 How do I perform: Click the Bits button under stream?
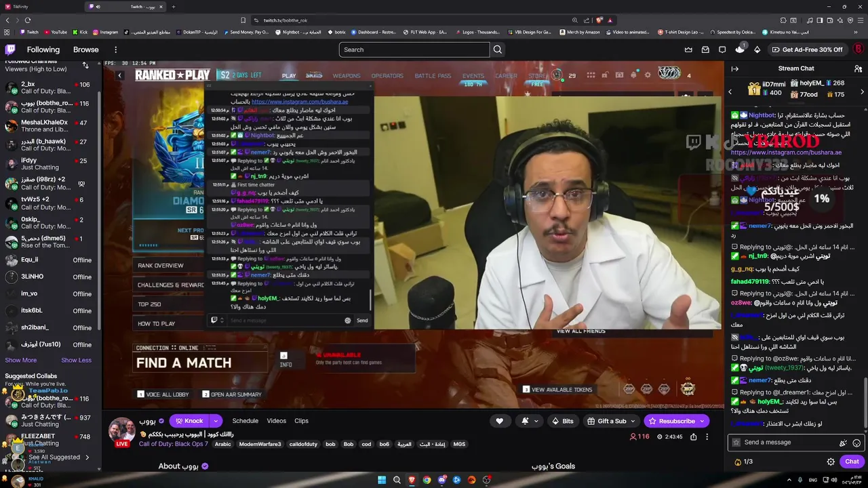click(x=562, y=421)
